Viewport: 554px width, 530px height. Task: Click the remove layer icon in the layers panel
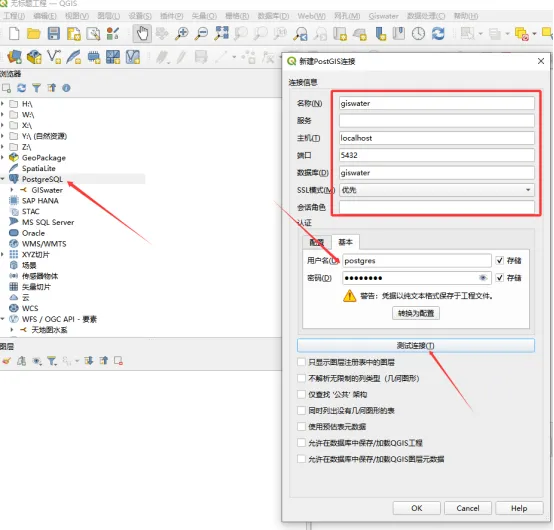pyautogui.click(x=118, y=361)
